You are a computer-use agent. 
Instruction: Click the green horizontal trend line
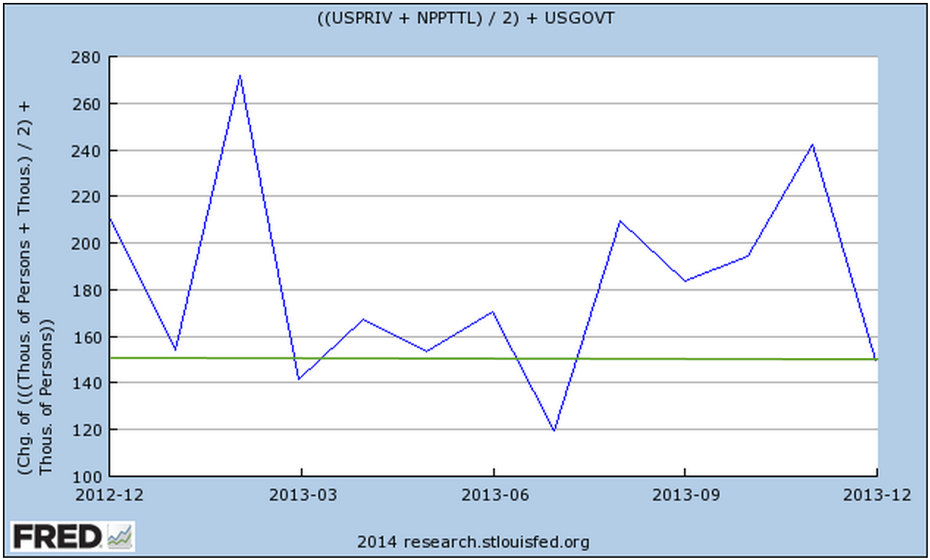point(440,359)
